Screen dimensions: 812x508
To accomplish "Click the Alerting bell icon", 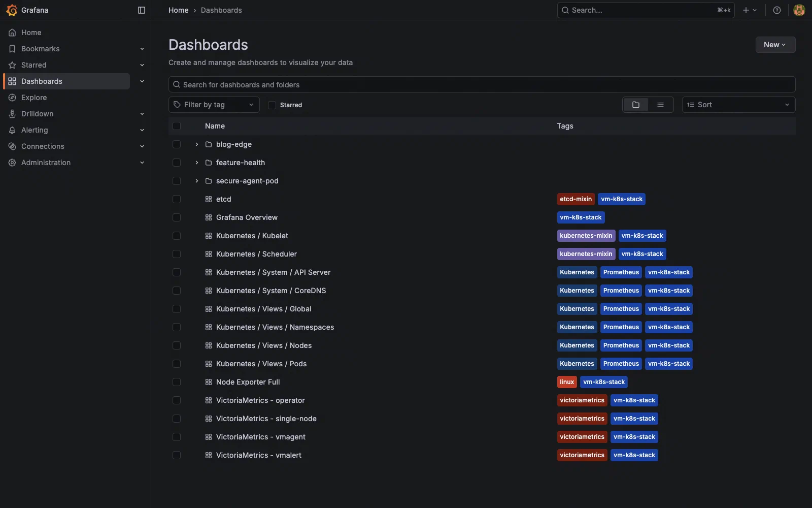I will (x=12, y=130).
